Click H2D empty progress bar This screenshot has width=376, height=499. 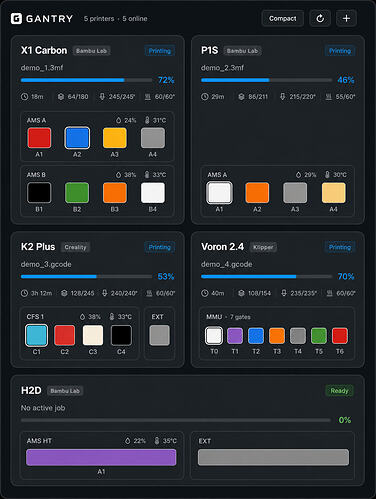point(176,420)
